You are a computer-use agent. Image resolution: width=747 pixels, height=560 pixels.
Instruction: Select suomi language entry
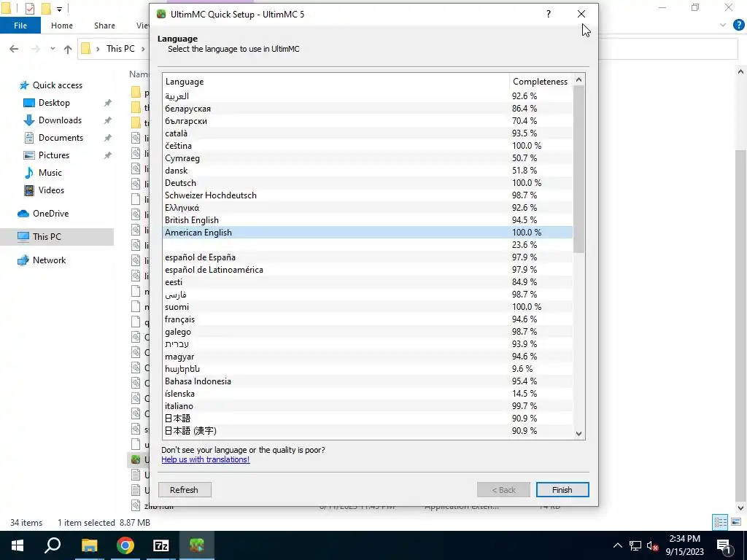click(x=368, y=307)
